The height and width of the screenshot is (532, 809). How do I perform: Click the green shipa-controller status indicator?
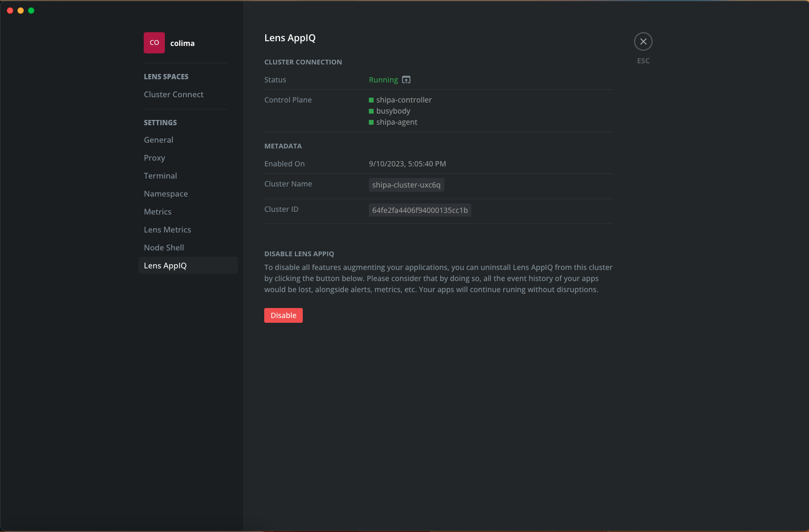pos(371,100)
